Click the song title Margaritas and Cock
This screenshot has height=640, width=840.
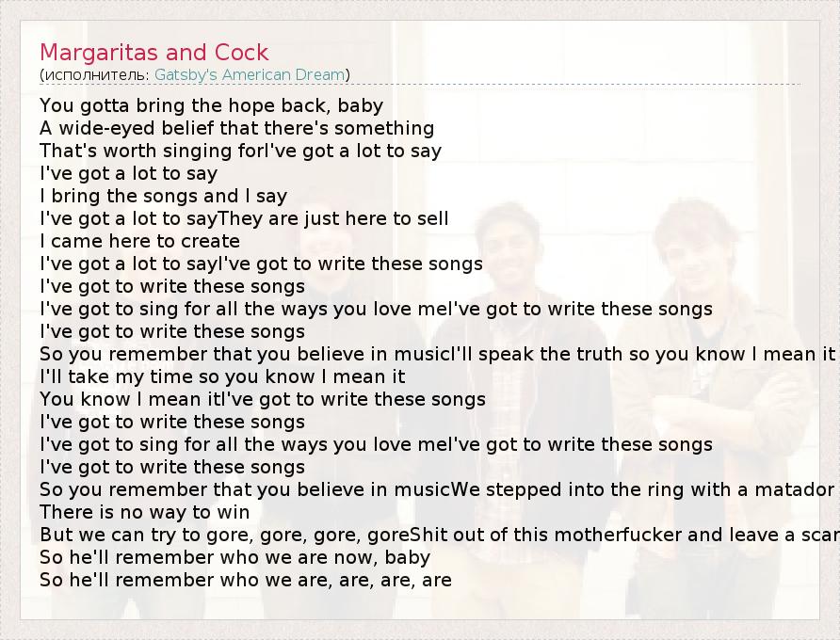point(153,53)
